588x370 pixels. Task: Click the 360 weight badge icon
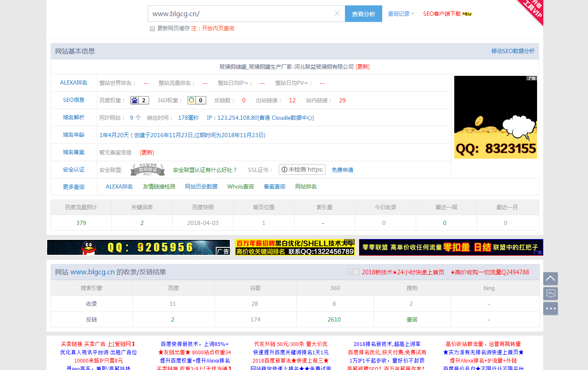tap(196, 100)
